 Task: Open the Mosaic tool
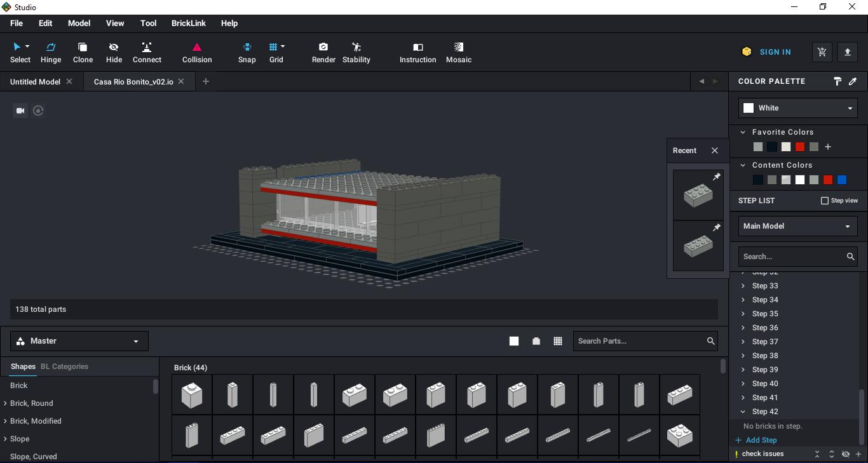458,52
